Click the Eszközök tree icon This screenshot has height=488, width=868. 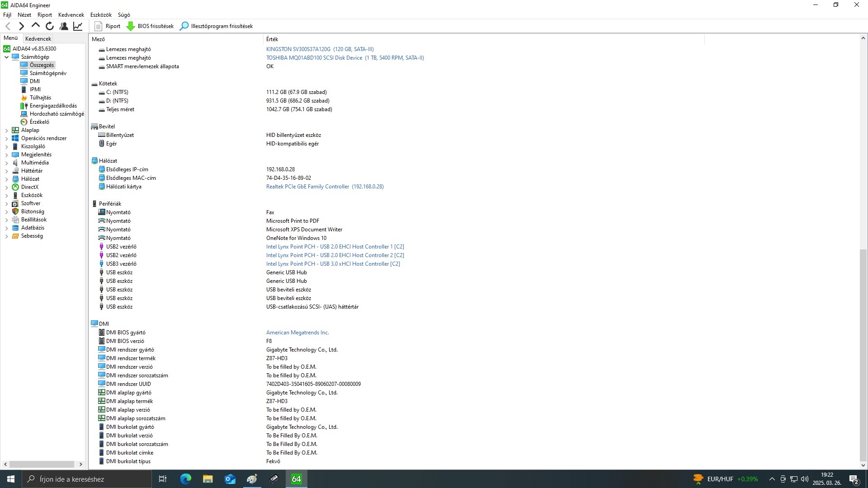coord(15,195)
